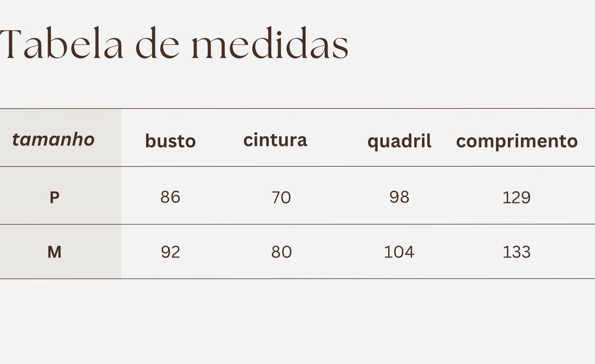Select the "comprimento" column header
595x364 pixels.
(x=516, y=142)
